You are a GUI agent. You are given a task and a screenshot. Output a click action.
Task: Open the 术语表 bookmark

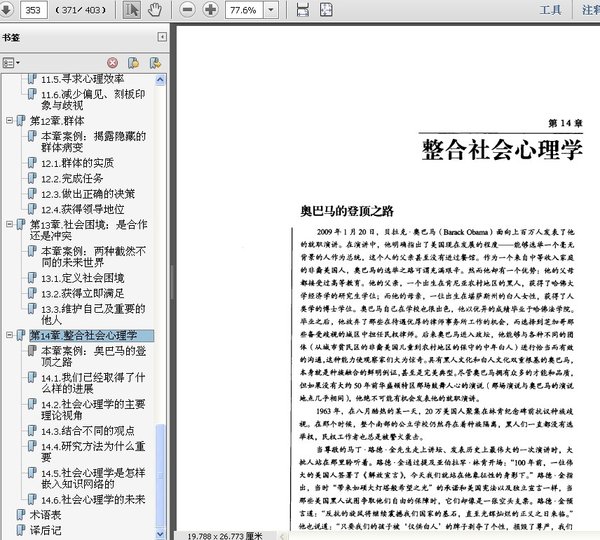point(46,515)
